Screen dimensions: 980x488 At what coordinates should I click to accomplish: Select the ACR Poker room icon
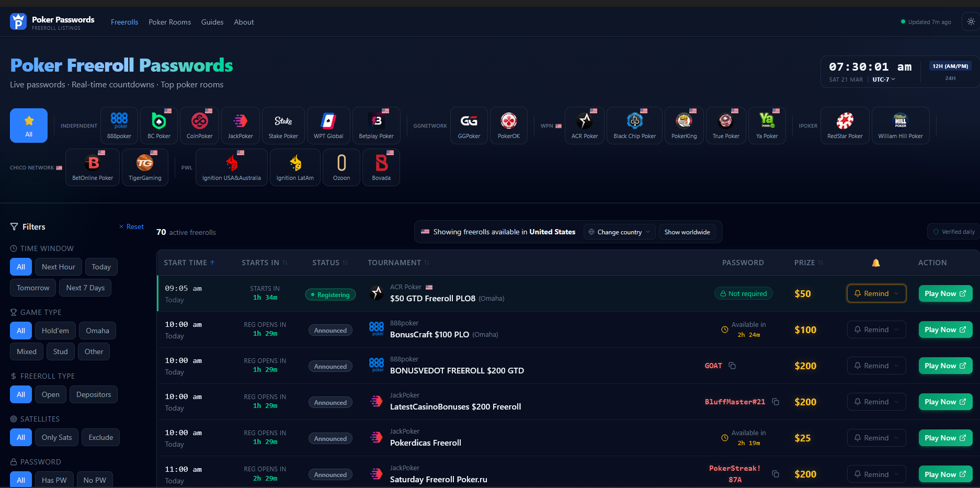coord(585,126)
